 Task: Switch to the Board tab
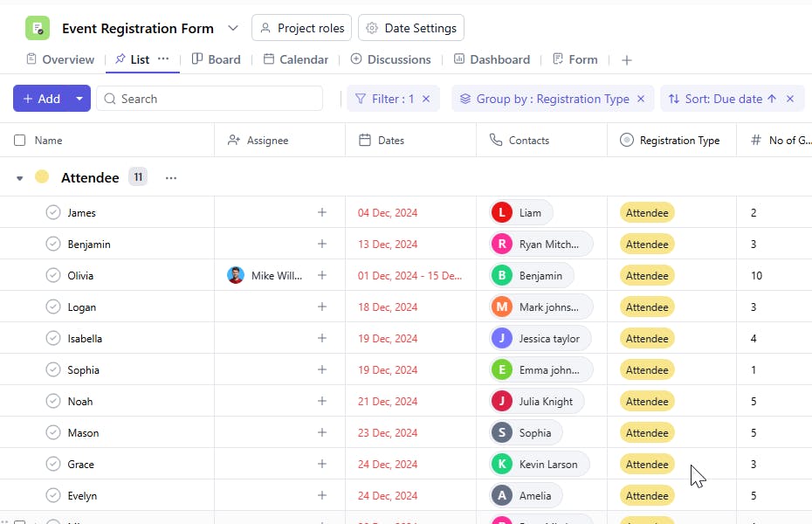pos(216,59)
